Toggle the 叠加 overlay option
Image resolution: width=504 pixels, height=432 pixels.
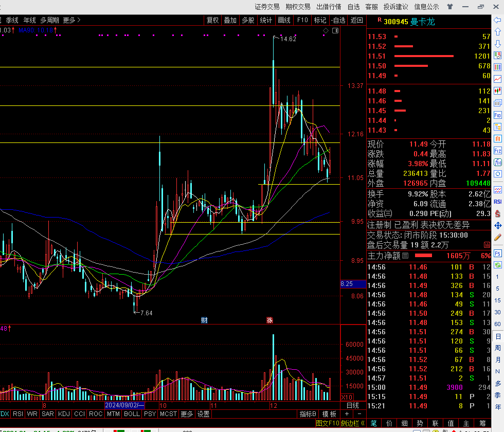coord(230,20)
